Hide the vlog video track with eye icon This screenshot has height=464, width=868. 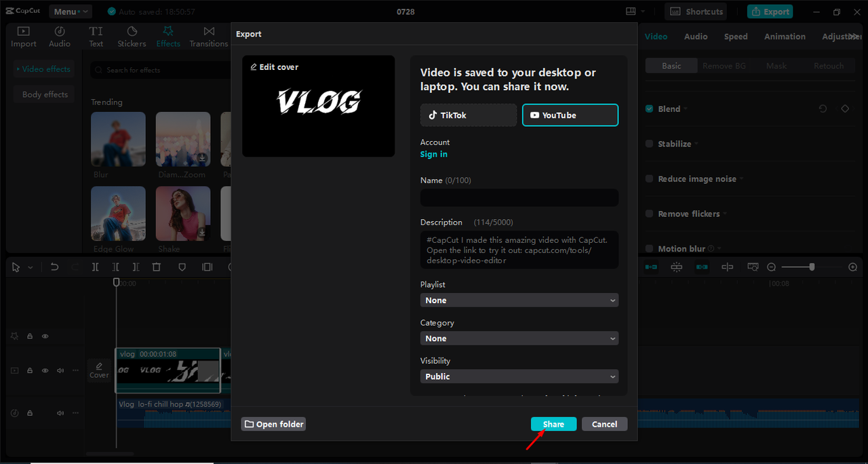[x=45, y=370]
